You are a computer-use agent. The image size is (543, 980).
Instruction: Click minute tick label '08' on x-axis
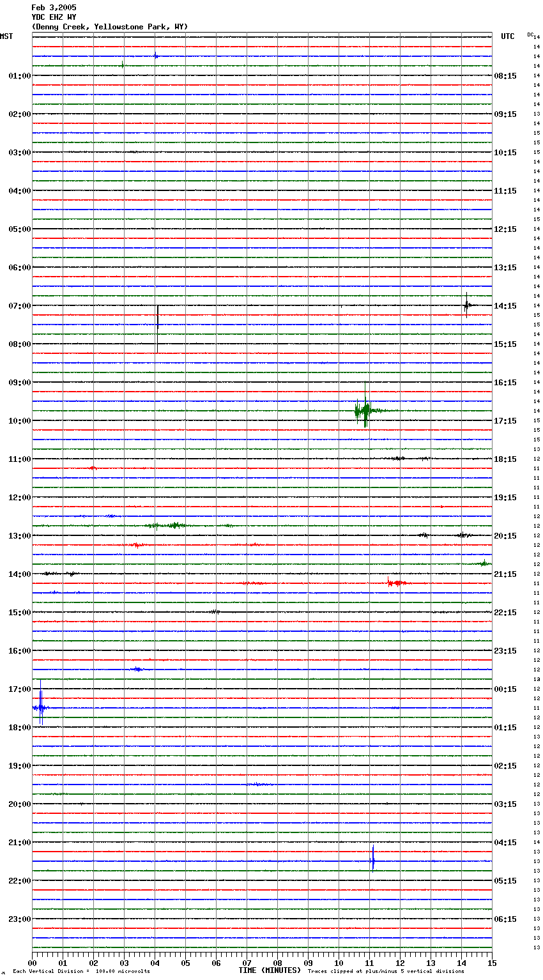(x=277, y=963)
